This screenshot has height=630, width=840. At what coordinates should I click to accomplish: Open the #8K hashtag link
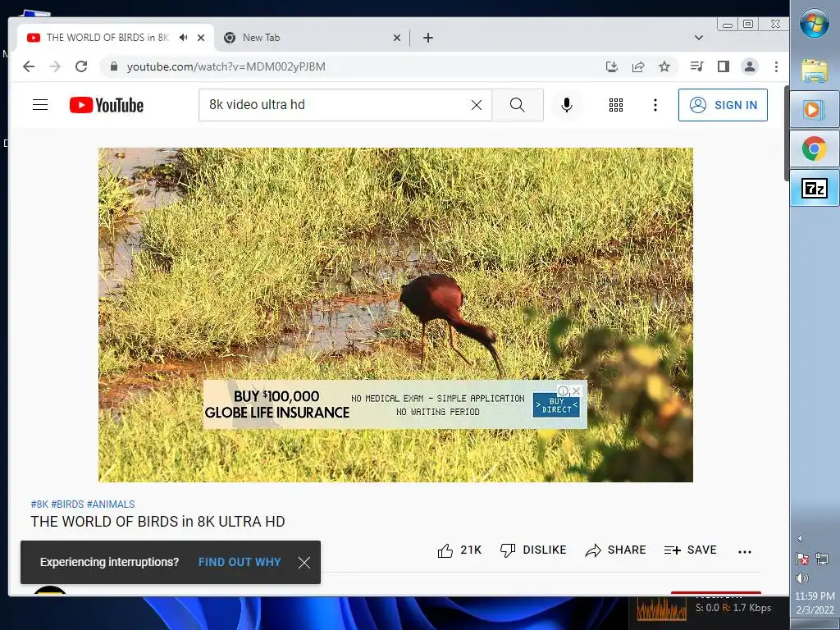point(39,504)
